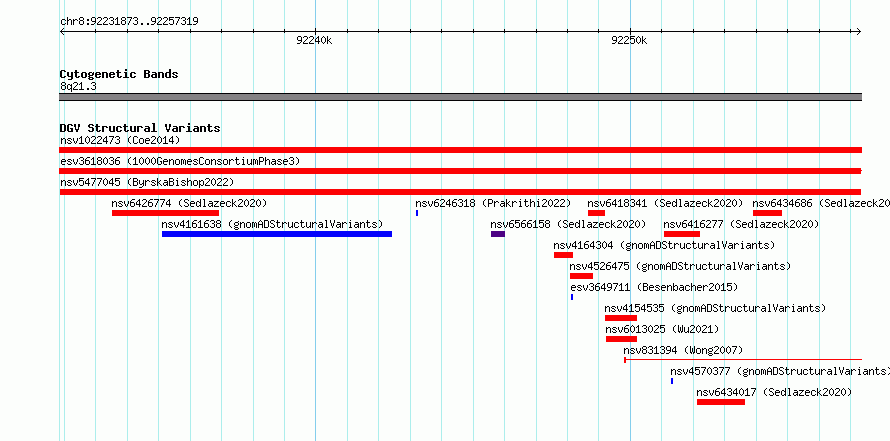Click the blue nsv4161638 gnomAD variant bar
Image resolution: width=890 pixels, height=441 pixels.
coord(277,234)
